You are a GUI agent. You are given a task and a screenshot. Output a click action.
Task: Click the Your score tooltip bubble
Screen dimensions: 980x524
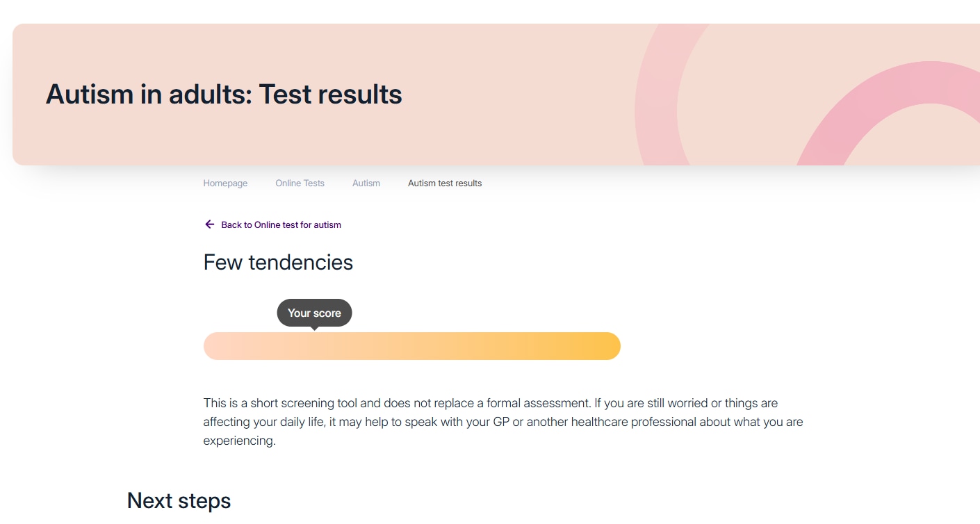point(314,313)
